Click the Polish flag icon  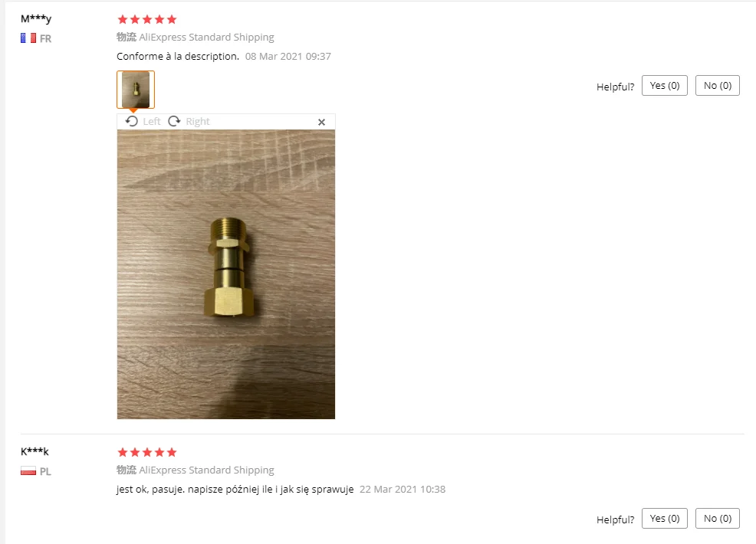pos(28,470)
